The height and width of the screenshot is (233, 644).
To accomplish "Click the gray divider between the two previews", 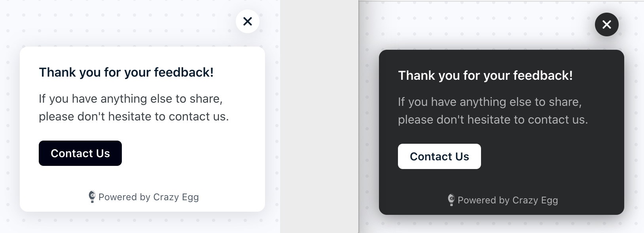I will pyautogui.click(x=319, y=116).
